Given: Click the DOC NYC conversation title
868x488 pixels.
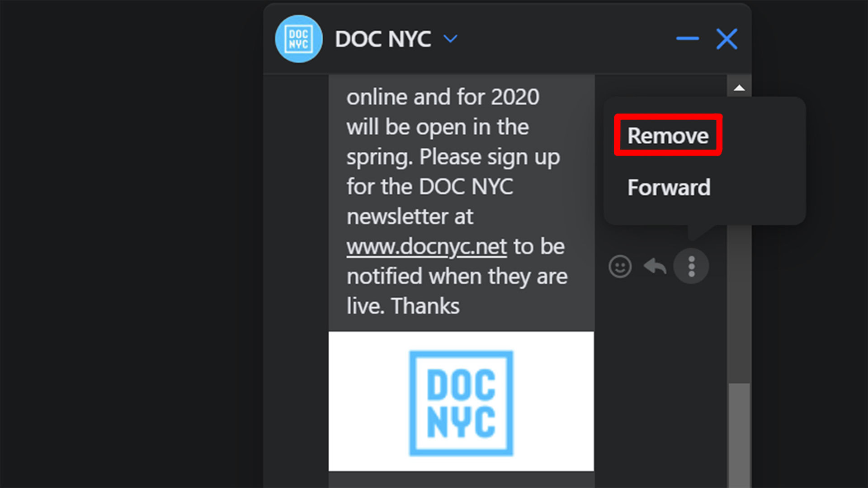Looking at the screenshot, I should 383,39.
